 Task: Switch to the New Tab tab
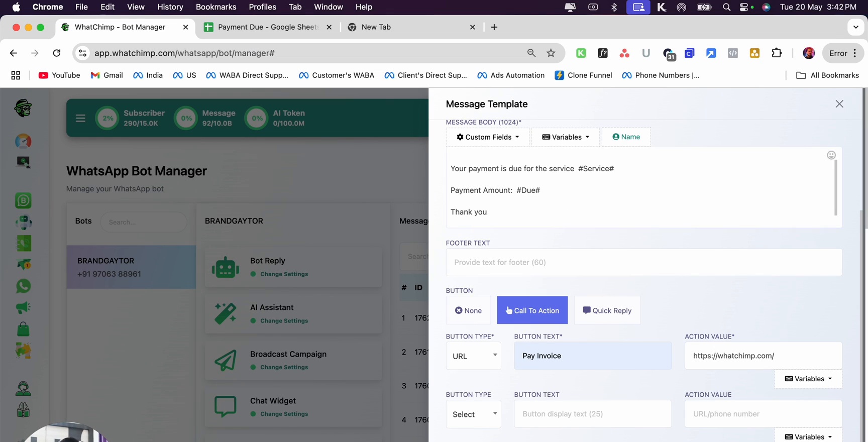(411, 27)
